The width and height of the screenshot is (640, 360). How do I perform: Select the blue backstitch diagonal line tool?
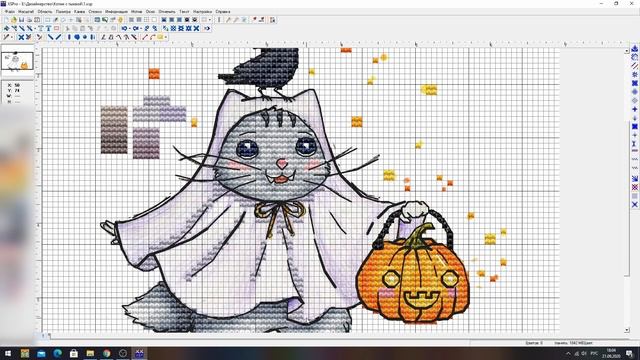[50, 37]
